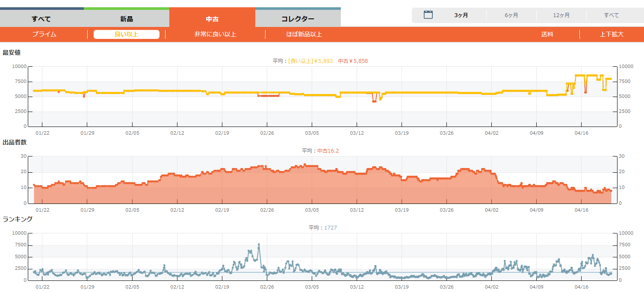Toggle 送料 shipping cost inclusion
This screenshot has width=644, height=292.
click(x=547, y=34)
